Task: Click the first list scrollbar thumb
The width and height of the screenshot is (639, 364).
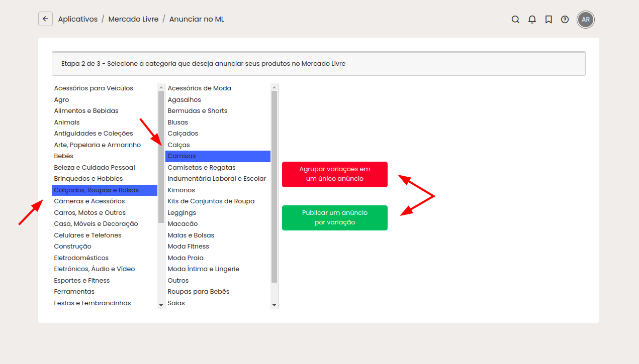Action: click(161, 157)
